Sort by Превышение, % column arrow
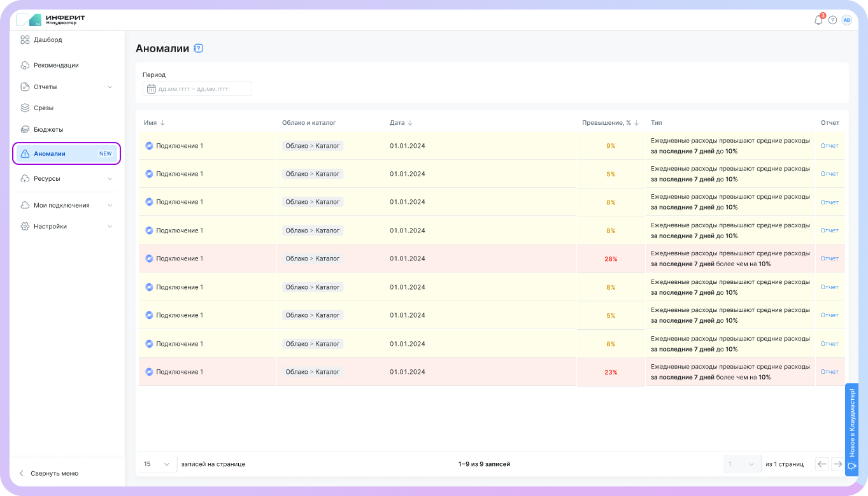Viewport: 868px width, 496px height. click(x=636, y=123)
